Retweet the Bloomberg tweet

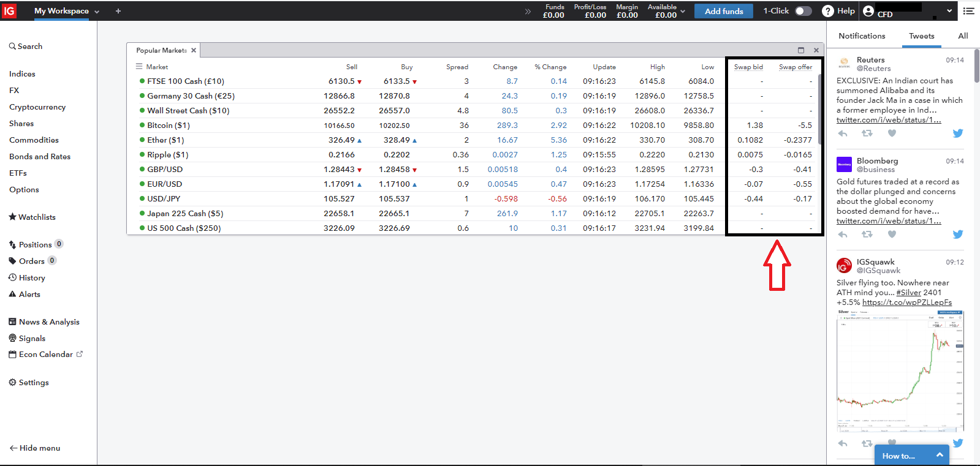pos(867,235)
